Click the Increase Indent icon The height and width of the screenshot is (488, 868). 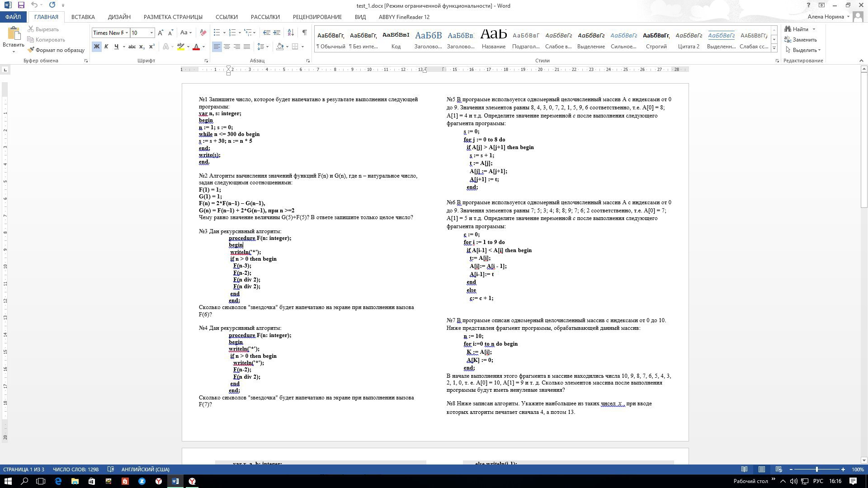[277, 33]
